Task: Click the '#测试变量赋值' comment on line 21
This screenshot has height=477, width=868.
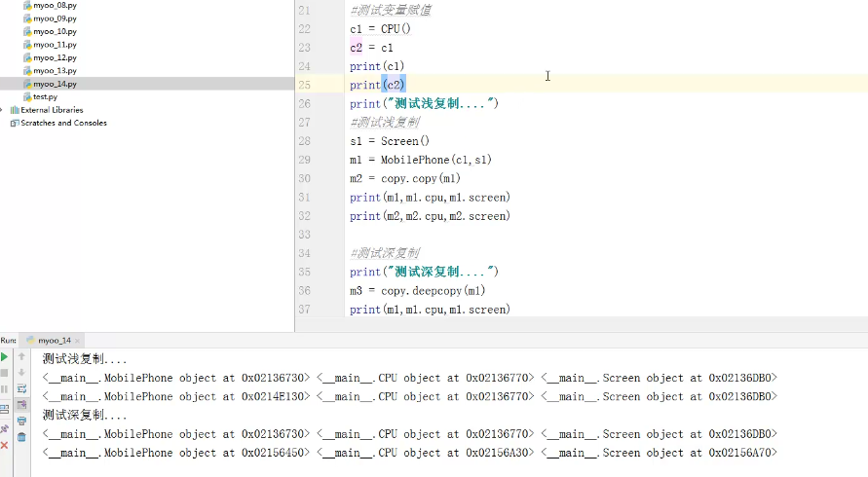Action: point(391,10)
